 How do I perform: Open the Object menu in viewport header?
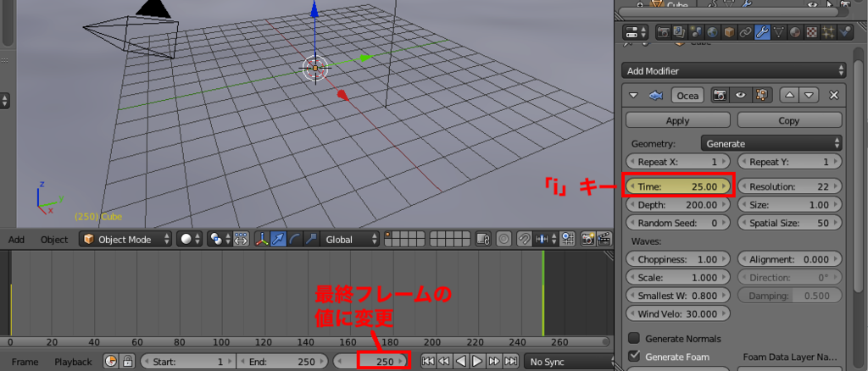tap(53, 240)
